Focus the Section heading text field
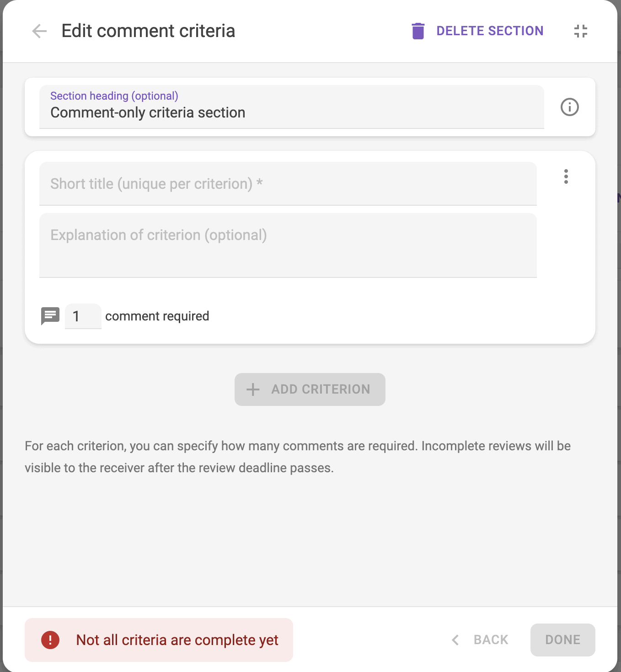 291,112
